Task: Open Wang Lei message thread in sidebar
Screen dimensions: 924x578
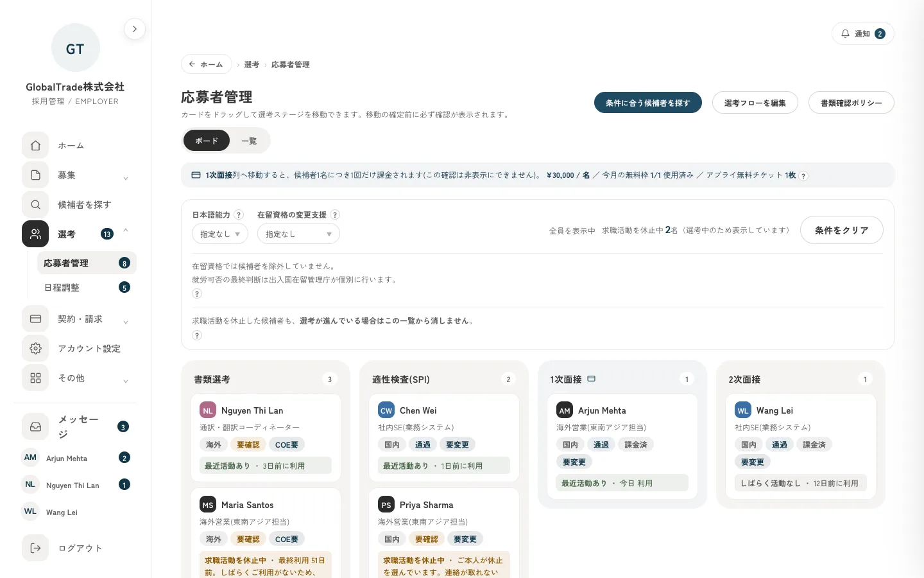Action: pos(76,512)
